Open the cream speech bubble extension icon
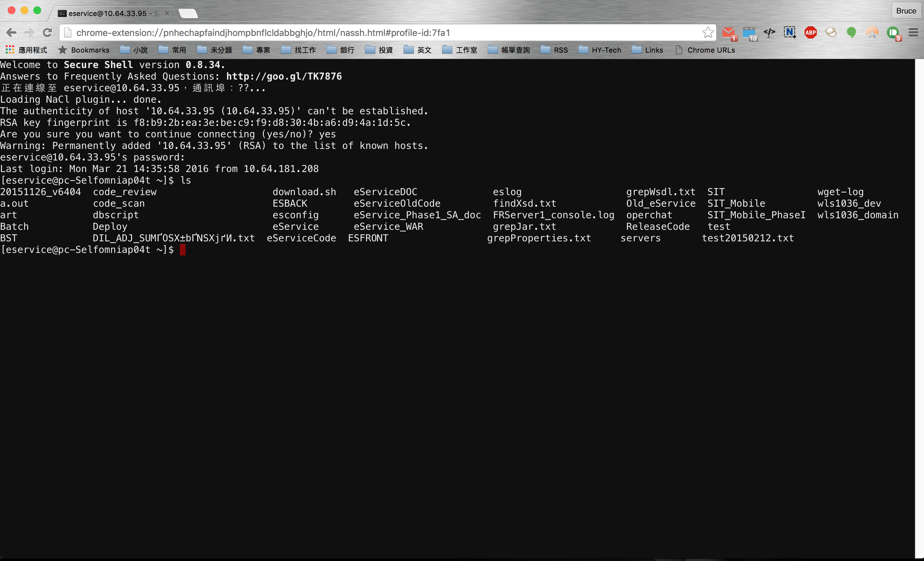 [831, 33]
